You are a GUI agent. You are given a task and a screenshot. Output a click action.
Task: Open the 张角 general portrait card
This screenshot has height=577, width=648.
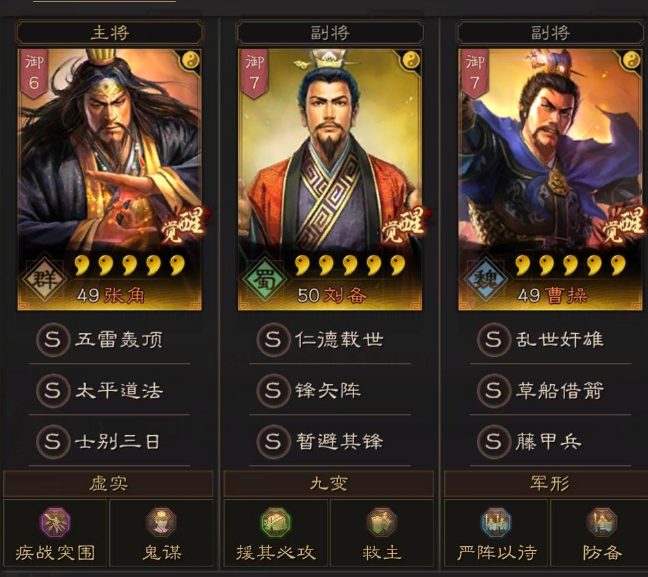(x=110, y=179)
